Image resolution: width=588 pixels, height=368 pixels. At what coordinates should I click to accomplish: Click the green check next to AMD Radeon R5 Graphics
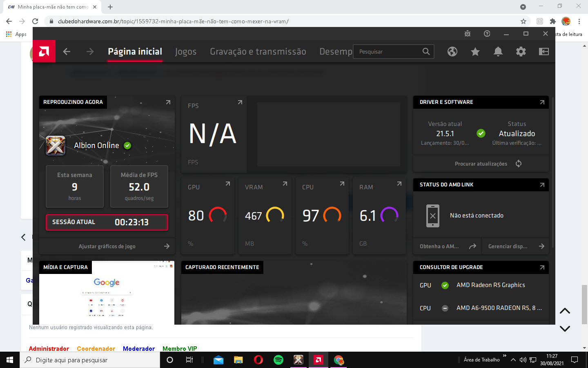pos(445,285)
